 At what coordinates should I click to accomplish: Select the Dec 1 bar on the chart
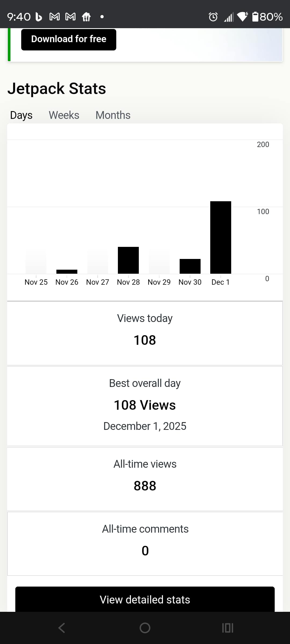click(220, 237)
